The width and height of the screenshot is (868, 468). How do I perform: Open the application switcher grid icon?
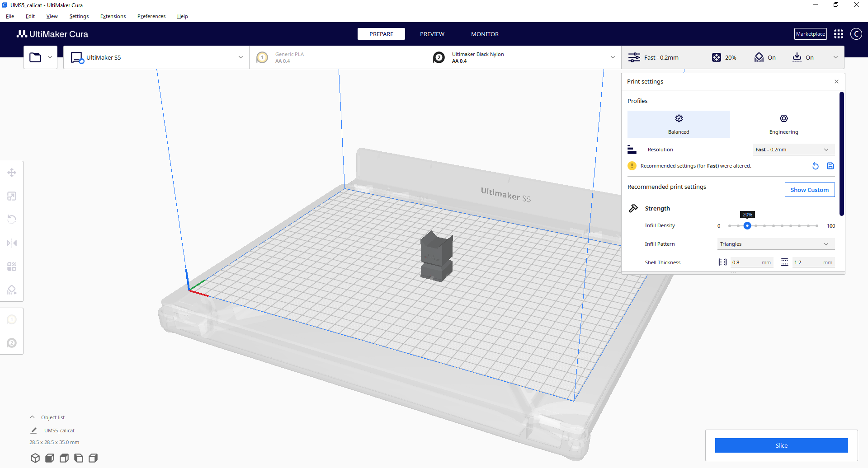coord(839,34)
